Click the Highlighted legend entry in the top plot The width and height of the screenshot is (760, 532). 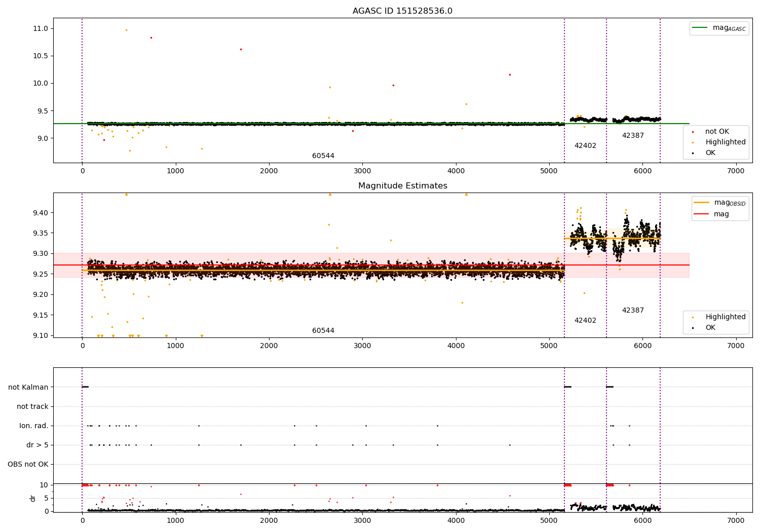719,142
